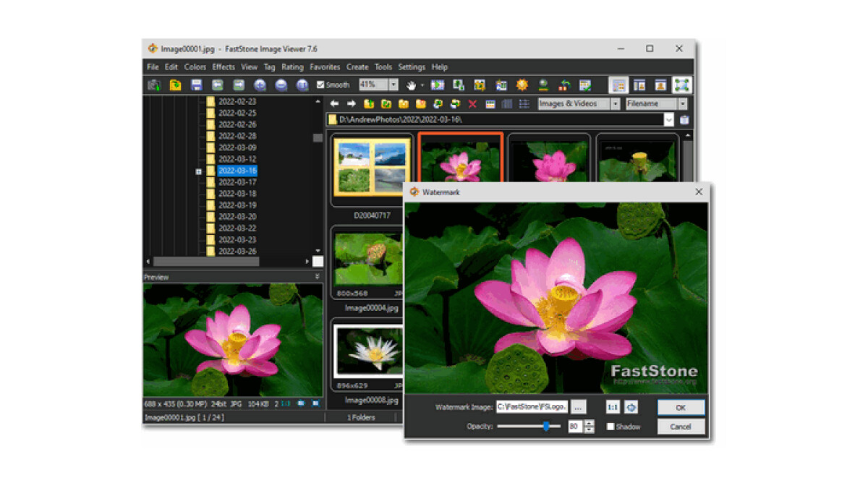Click the browser Forward arrow
This screenshot has width=868, height=488.
point(352,104)
